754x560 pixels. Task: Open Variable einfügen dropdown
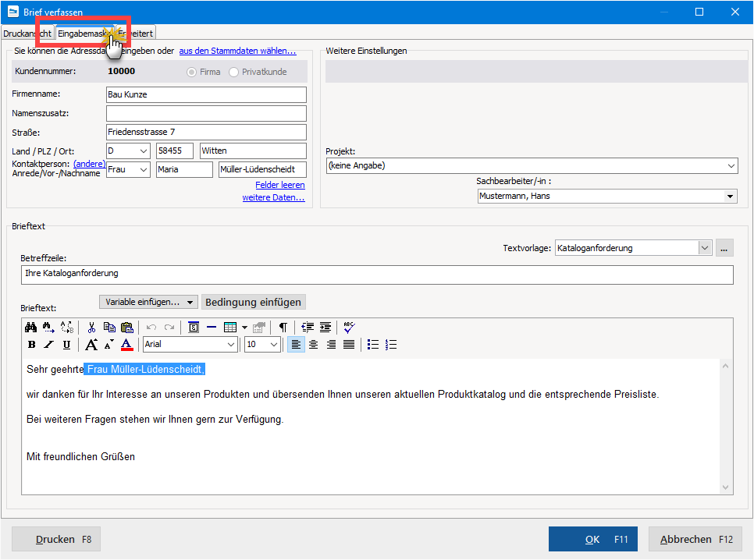pos(148,302)
